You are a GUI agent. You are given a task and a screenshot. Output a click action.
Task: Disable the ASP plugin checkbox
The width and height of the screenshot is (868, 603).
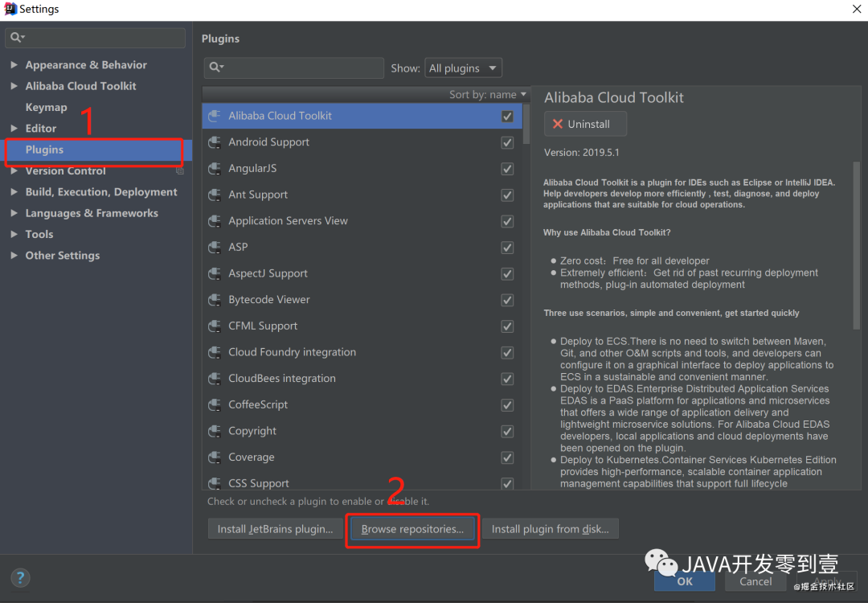tap(507, 248)
